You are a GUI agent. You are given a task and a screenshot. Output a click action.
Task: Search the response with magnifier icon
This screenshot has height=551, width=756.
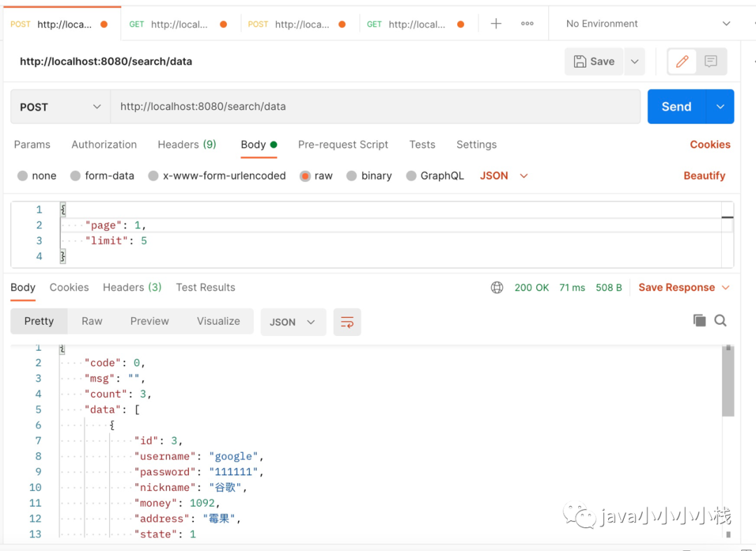(720, 321)
